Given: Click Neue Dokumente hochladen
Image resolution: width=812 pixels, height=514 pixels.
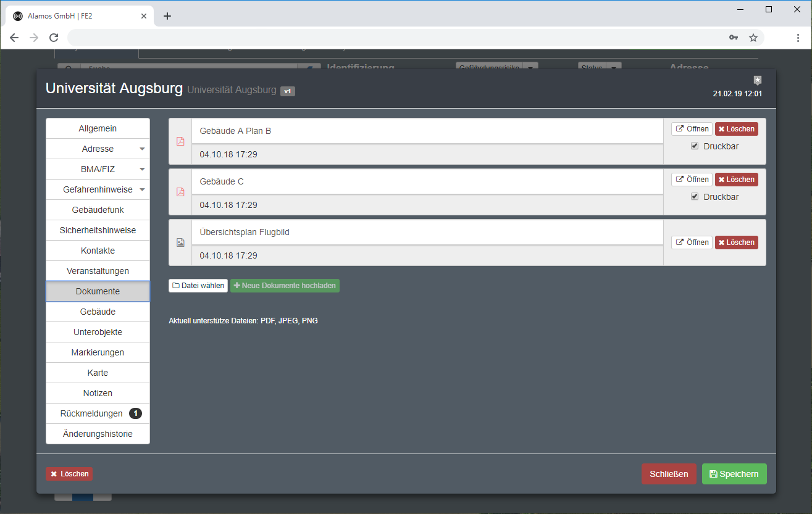Looking at the screenshot, I should 285,286.
